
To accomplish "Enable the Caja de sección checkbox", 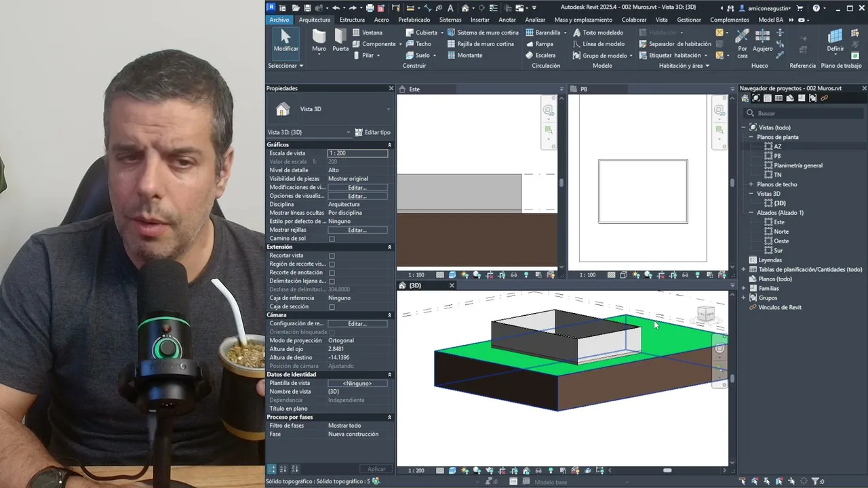I will 332,306.
